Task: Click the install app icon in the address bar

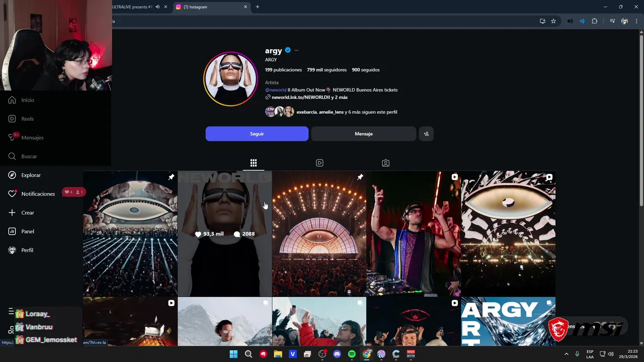Action: click(542, 21)
